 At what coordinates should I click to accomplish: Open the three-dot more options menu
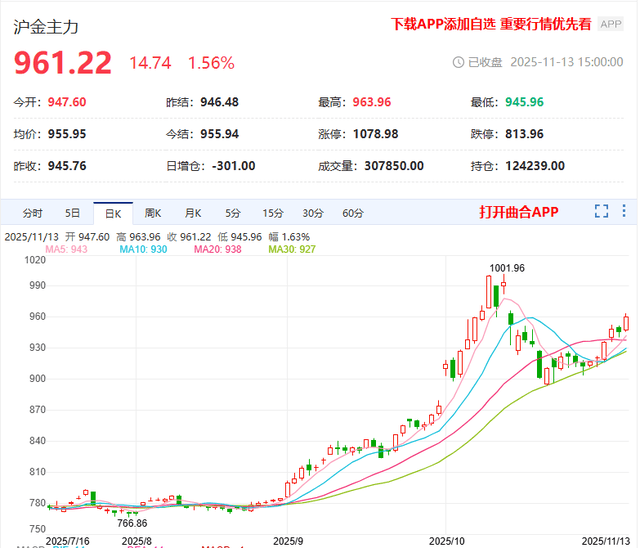pos(625,212)
